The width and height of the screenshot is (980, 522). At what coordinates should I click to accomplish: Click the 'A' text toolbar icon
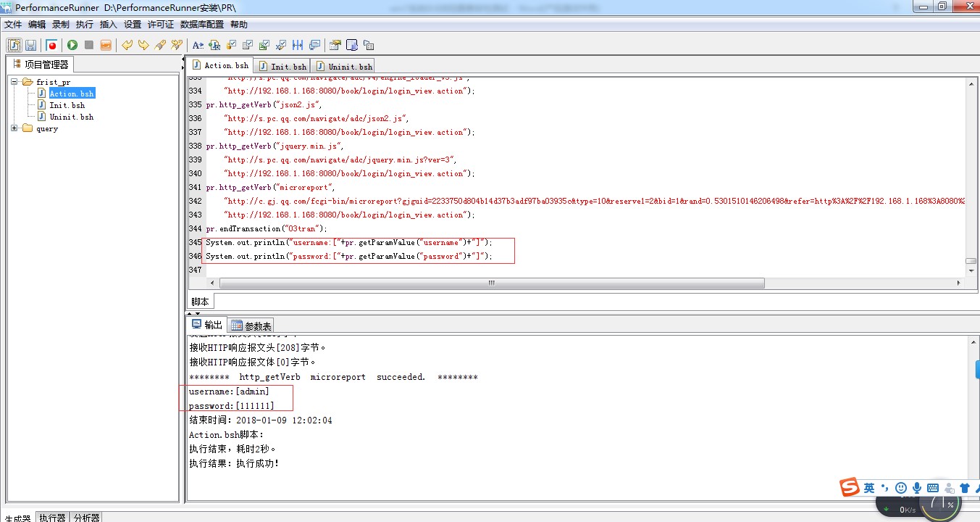(198, 45)
